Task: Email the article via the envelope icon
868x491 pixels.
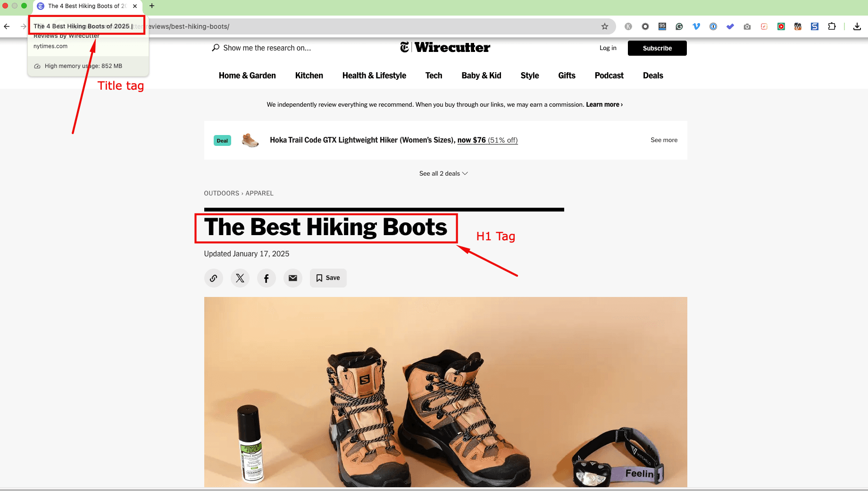Action: click(292, 278)
